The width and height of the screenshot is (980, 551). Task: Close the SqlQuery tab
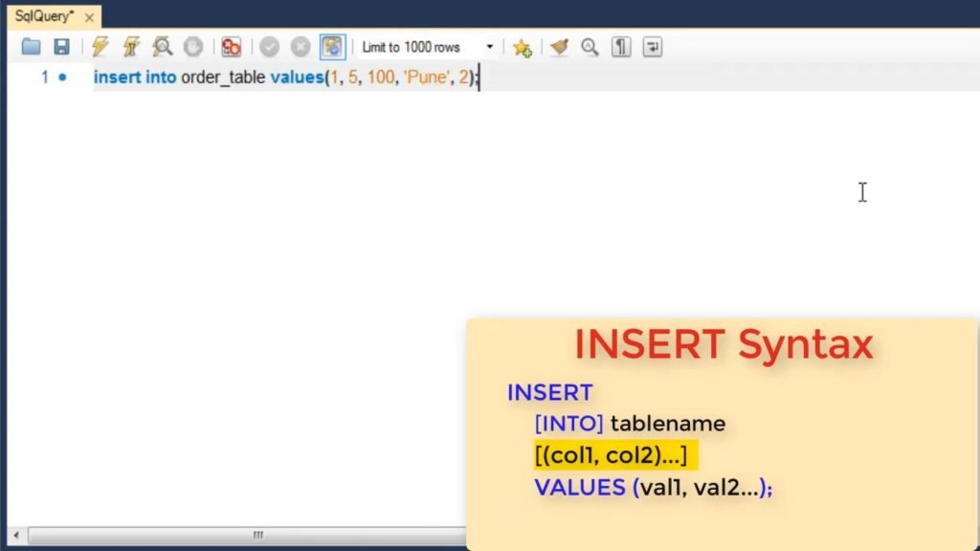click(x=89, y=17)
